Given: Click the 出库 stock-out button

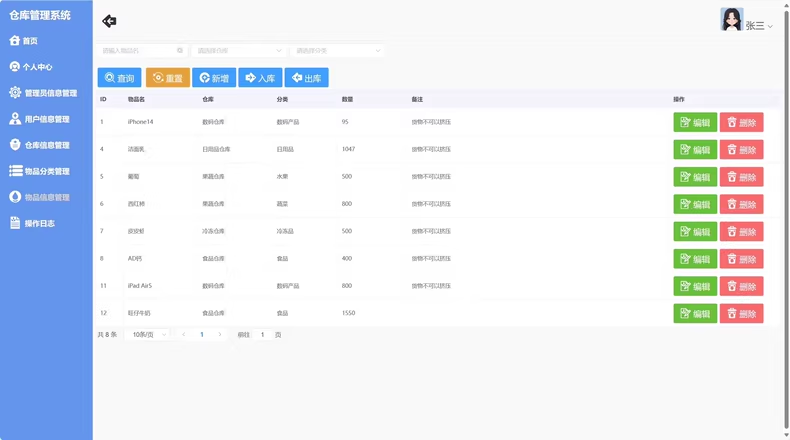Looking at the screenshot, I should (306, 78).
